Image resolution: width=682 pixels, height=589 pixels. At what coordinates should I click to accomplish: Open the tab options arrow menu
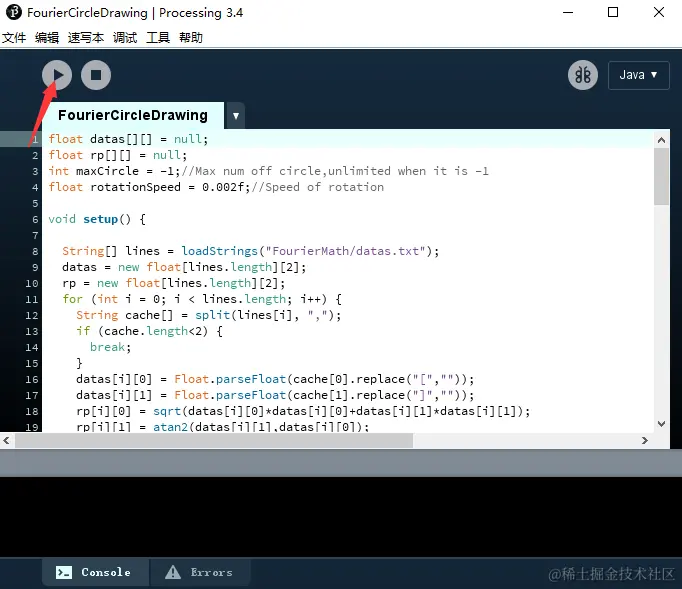click(235, 116)
